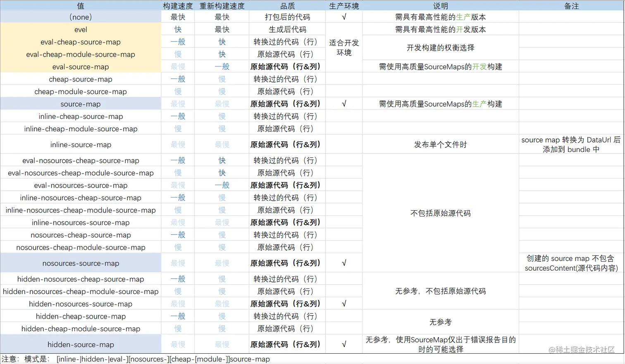Click the "需使用高质量SourceMaps的开发构建" description
Viewport: 625px width, 364px height.
[x=440, y=67]
